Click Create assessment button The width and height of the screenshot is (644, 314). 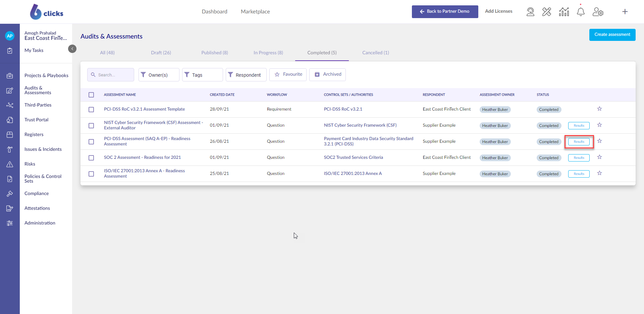[x=612, y=35]
